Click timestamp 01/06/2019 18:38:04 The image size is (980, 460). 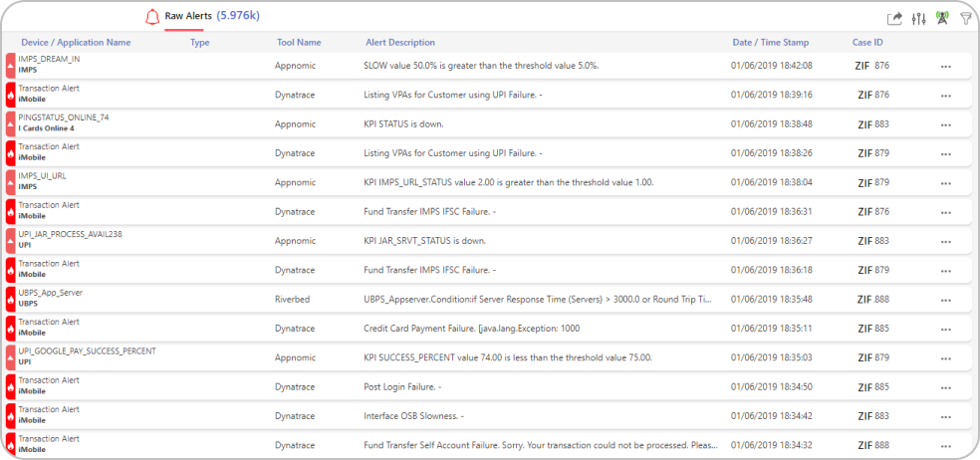pos(771,182)
